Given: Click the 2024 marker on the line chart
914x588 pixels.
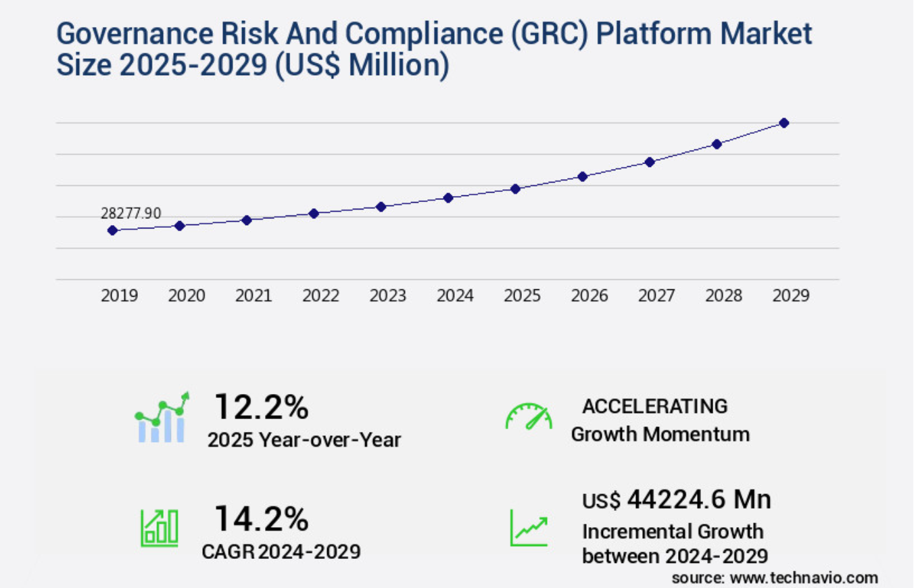Looking at the screenshot, I should click(x=448, y=198).
